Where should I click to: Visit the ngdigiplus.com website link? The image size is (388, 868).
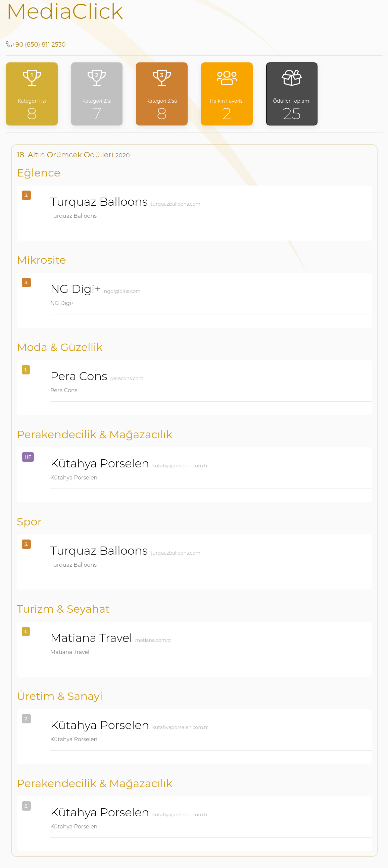tap(122, 291)
